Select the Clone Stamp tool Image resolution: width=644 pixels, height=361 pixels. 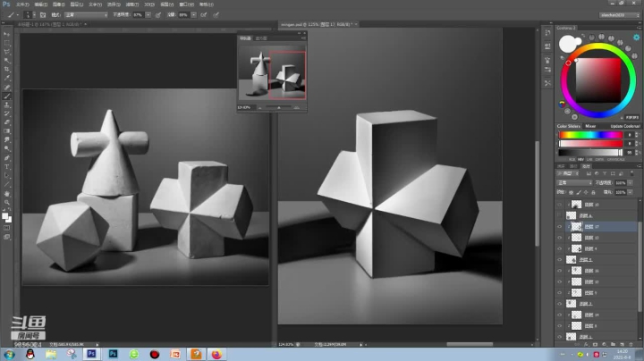coord(7,105)
